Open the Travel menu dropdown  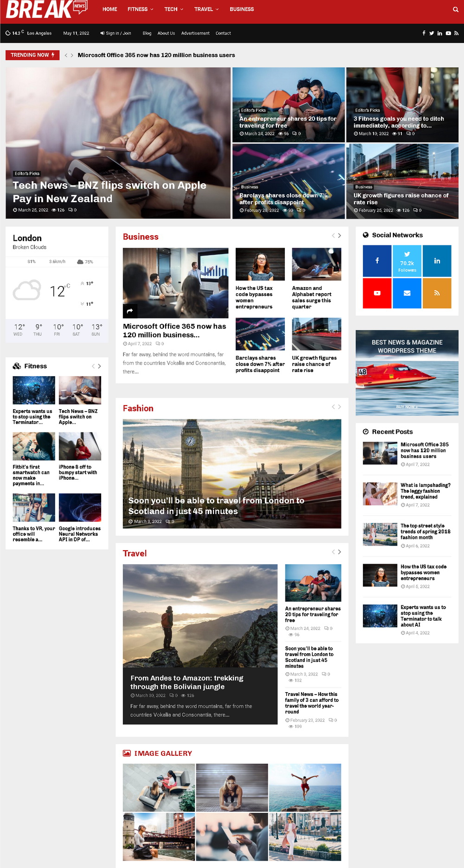tap(206, 9)
